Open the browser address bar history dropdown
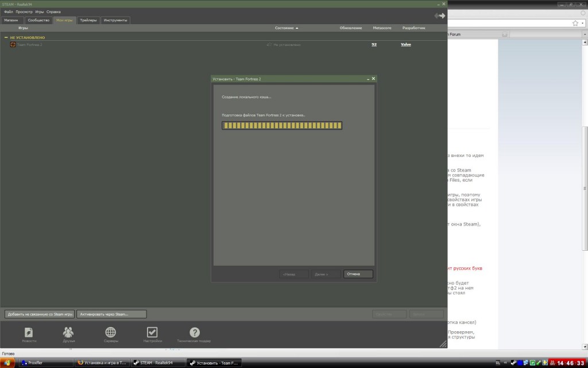The image size is (588, 368). coord(583,23)
